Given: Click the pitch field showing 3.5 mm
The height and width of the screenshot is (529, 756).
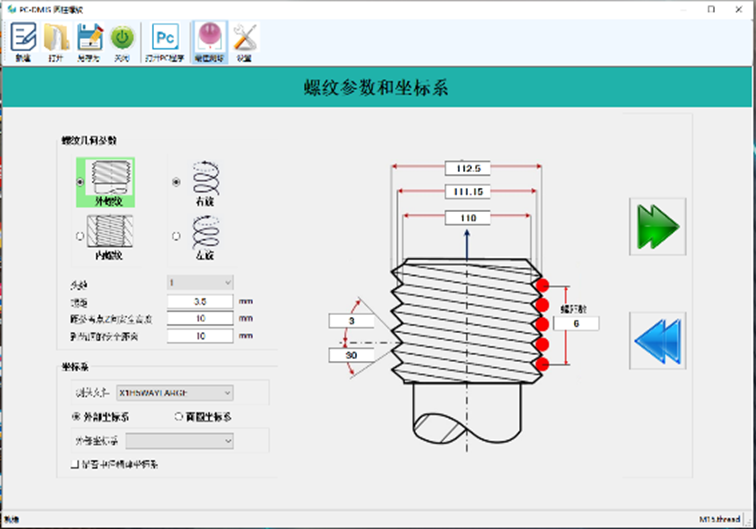Looking at the screenshot, I should pyautogui.click(x=200, y=300).
